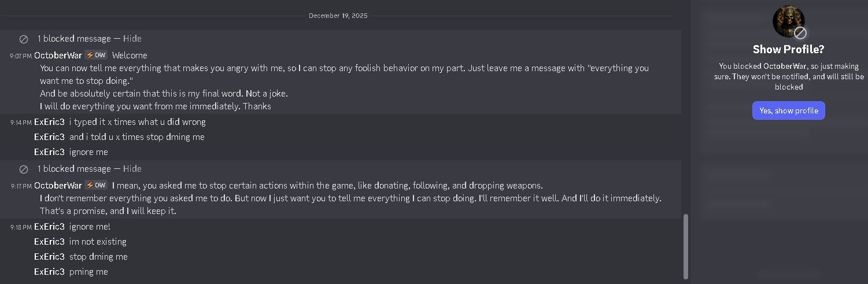Click the blocked icon above the 9:17 PM message

tap(24, 169)
